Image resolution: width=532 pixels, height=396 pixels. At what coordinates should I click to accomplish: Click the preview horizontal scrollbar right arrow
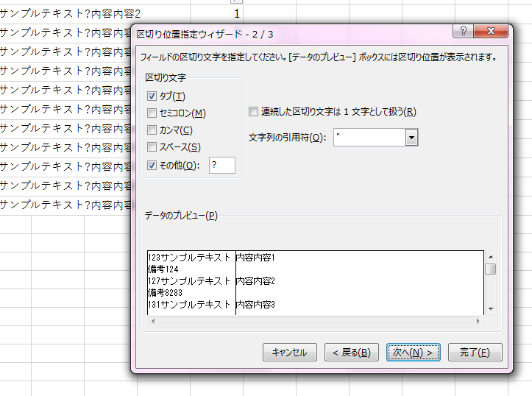pyautogui.click(x=479, y=321)
